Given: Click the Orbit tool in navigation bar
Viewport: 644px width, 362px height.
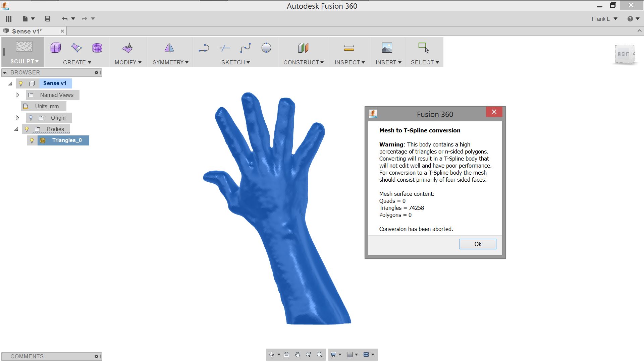Looking at the screenshot, I should (x=272, y=354).
